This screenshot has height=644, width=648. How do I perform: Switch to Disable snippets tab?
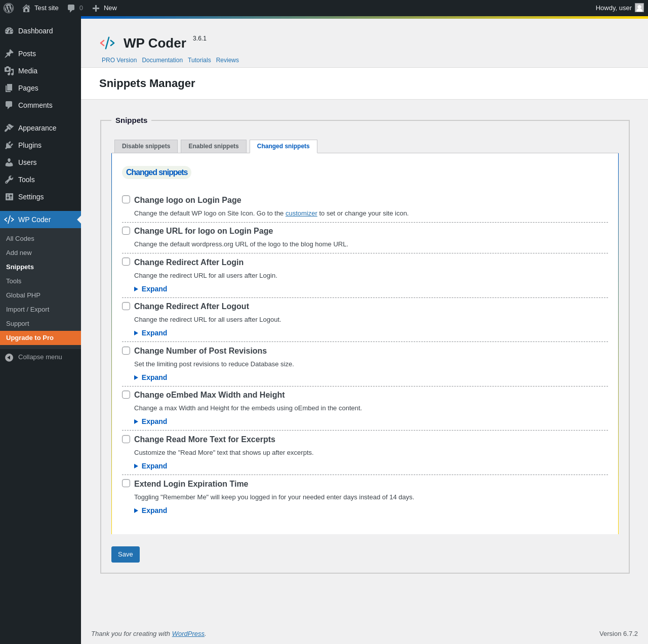[x=146, y=146]
